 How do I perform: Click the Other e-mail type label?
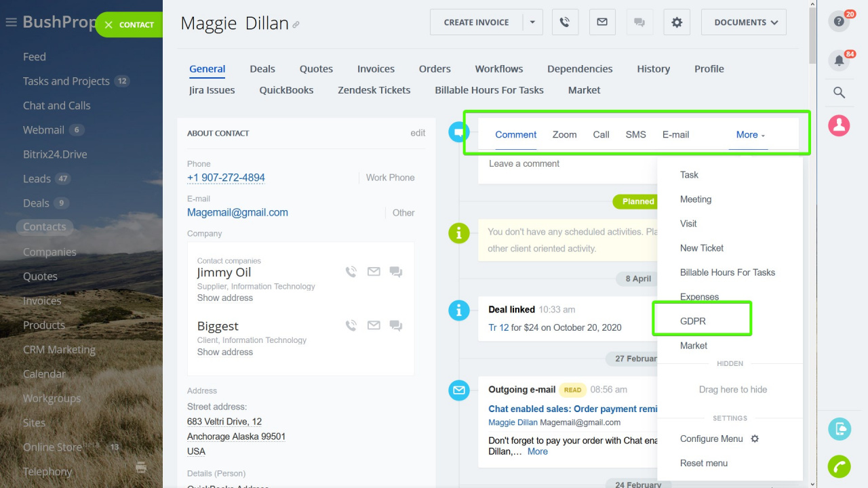403,213
